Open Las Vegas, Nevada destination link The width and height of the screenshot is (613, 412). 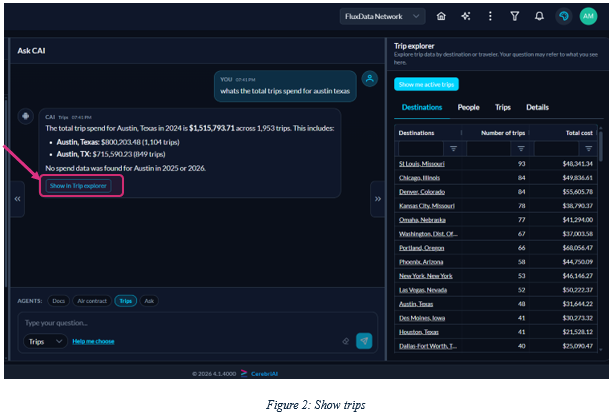pos(423,290)
